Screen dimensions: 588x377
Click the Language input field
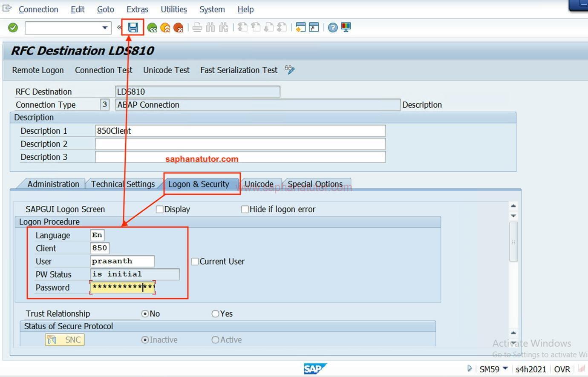coord(97,235)
